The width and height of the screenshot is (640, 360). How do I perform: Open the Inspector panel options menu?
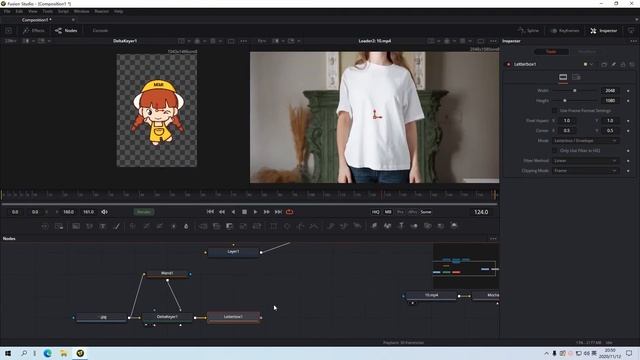tap(633, 41)
